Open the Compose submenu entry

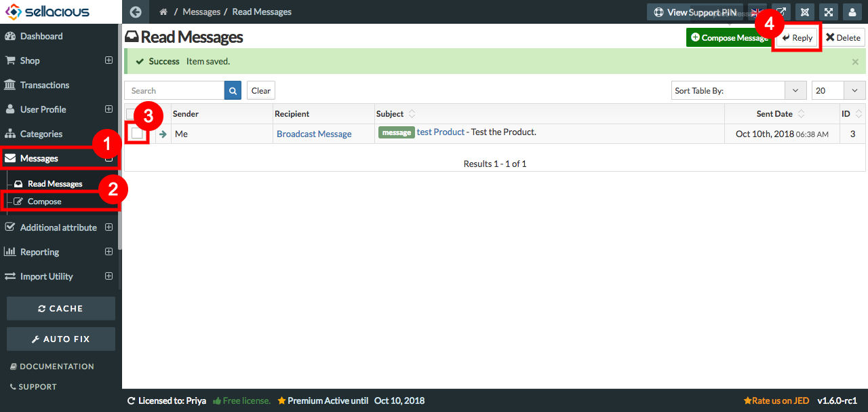pyautogui.click(x=45, y=202)
